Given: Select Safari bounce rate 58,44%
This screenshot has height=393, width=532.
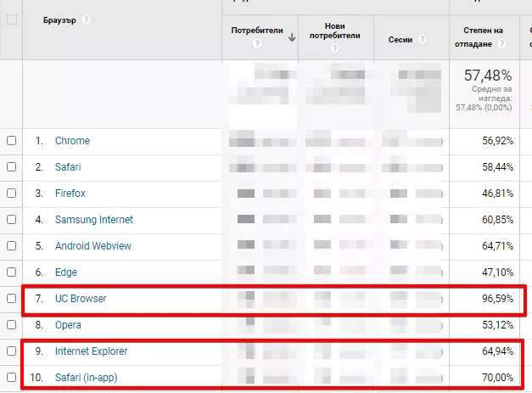Looking at the screenshot, I should [497, 167].
